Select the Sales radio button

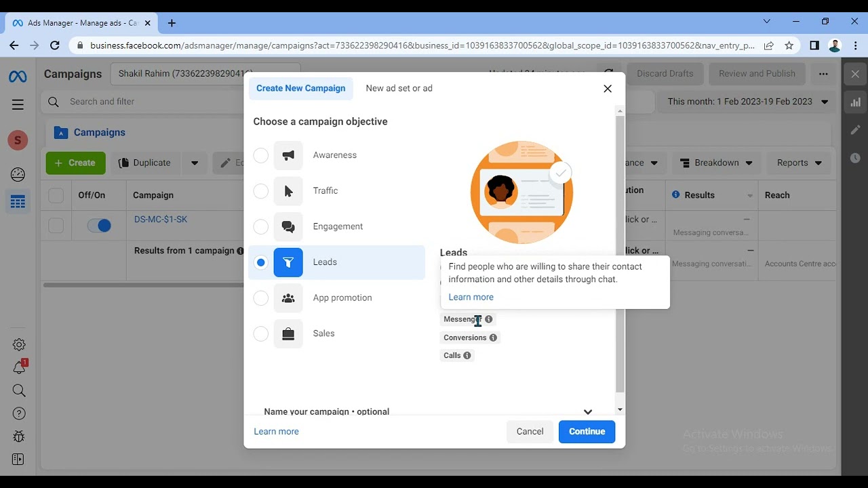(x=261, y=333)
